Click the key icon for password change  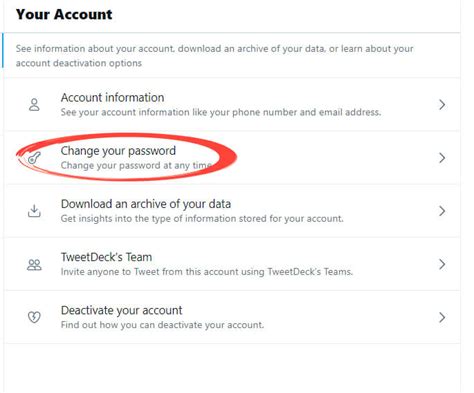pos(34,158)
